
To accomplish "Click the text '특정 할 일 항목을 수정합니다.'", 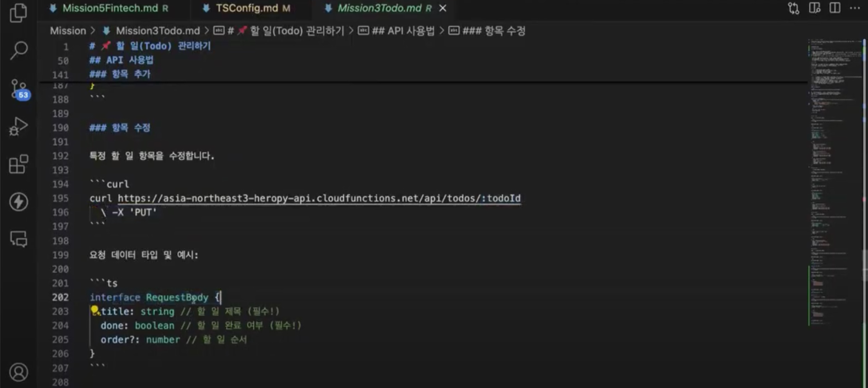I will tap(152, 156).
